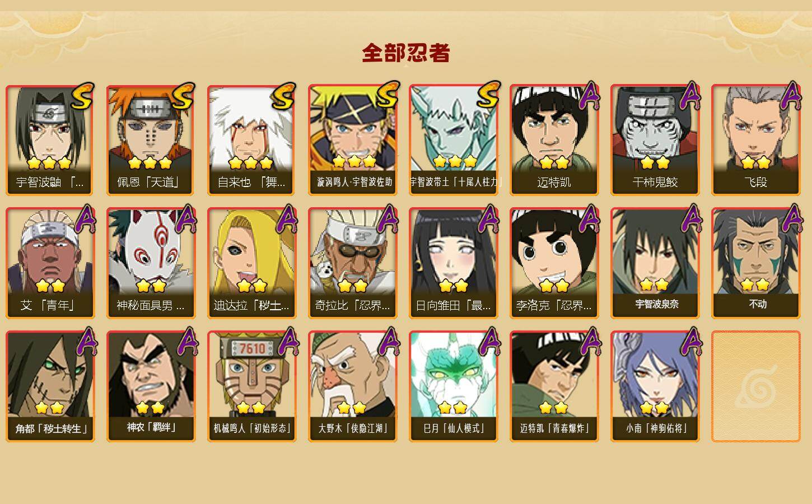
Task: Choose the 干柿鬼鲛 ninja card
Action: point(655,140)
